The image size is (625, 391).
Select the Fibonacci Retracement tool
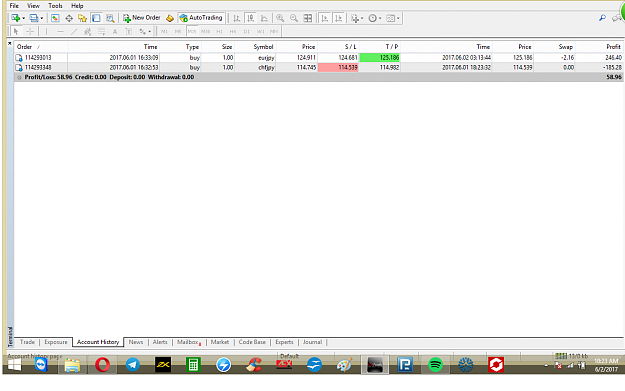tap(101, 31)
